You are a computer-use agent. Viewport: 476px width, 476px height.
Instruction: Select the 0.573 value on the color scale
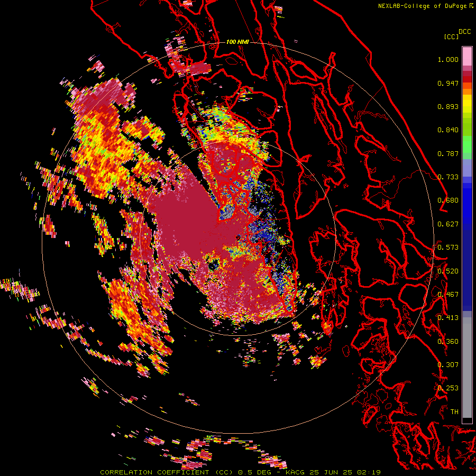(x=448, y=248)
